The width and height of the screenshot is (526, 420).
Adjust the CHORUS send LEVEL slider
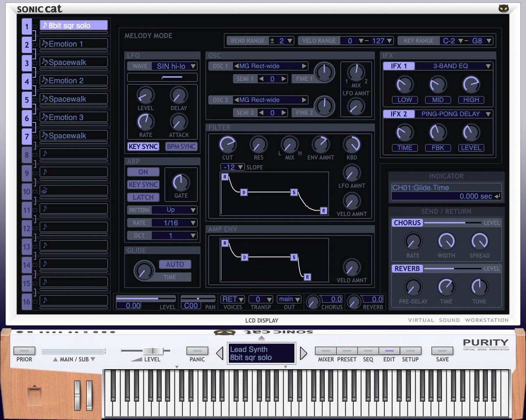(x=452, y=223)
